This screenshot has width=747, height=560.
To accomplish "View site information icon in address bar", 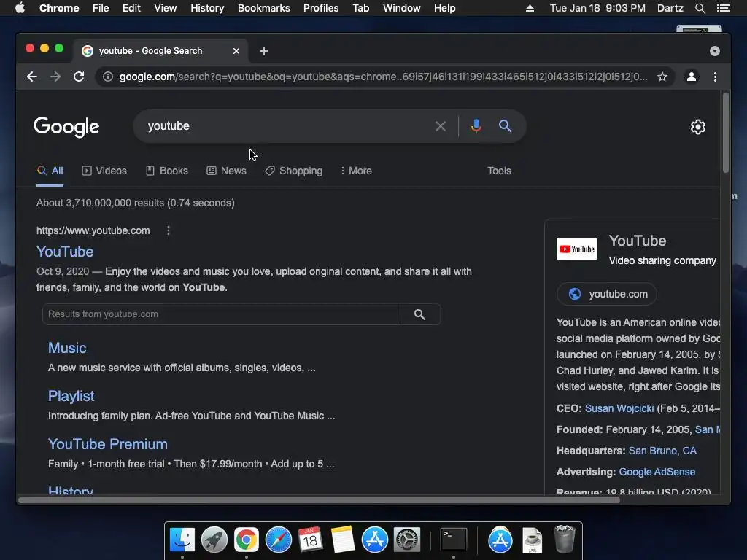I will click(x=108, y=77).
